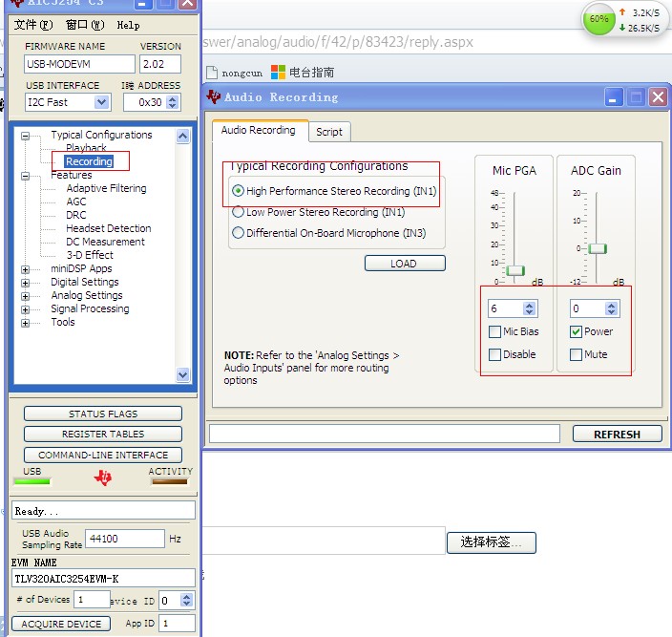Expand the Tools tree node
The width and height of the screenshot is (672, 637).
pos(25,323)
